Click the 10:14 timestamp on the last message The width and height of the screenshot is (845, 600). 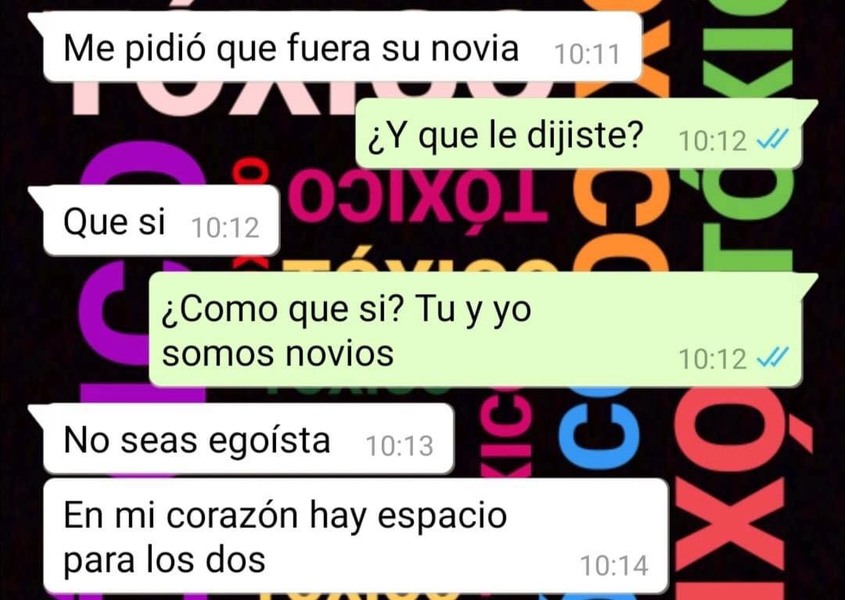(614, 566)
